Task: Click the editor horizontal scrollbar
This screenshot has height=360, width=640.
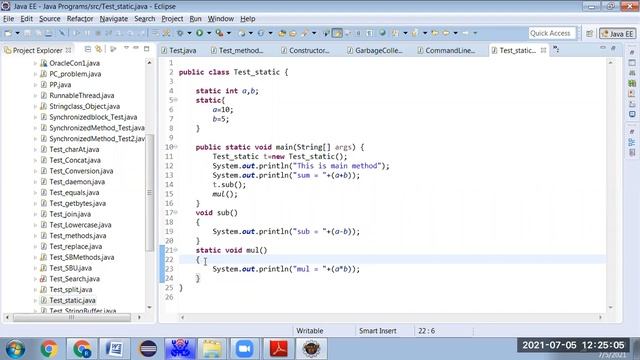Action: click(x=391, y=317)
